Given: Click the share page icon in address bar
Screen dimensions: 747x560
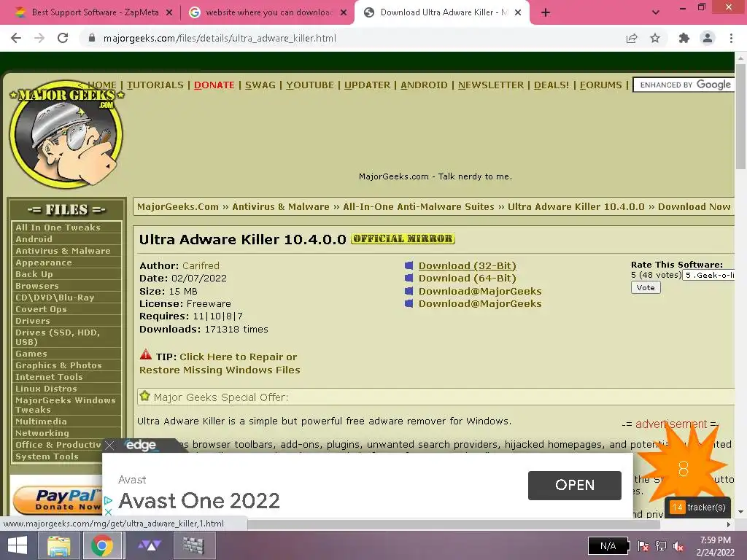Looking at the screenshot, I should (x=632, y=38).
